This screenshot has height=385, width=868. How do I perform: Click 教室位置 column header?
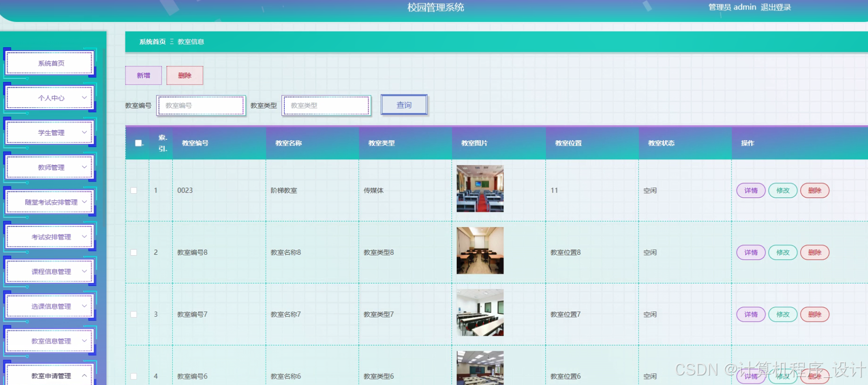[x=568, y=143]
